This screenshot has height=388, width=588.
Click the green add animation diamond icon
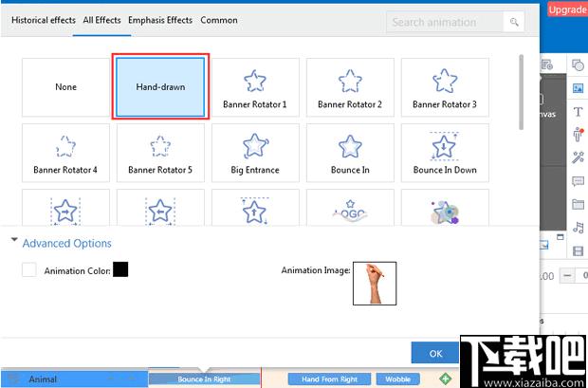click(445, 379)
